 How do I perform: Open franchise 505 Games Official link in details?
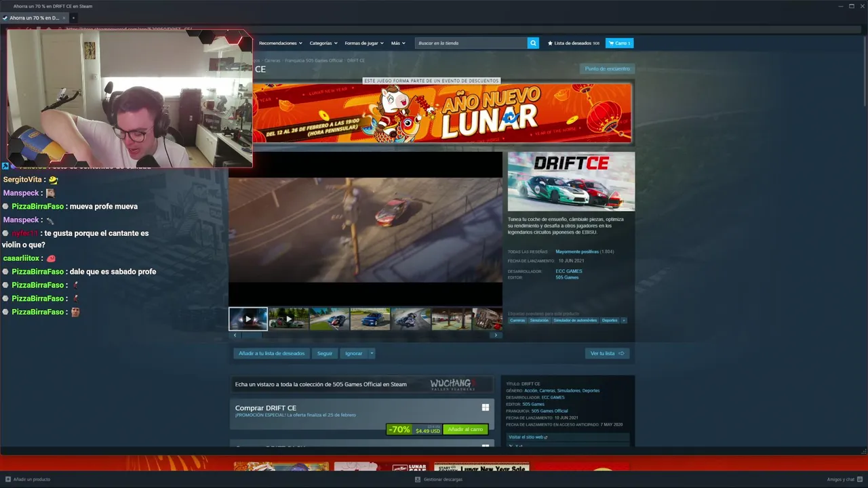549,411
